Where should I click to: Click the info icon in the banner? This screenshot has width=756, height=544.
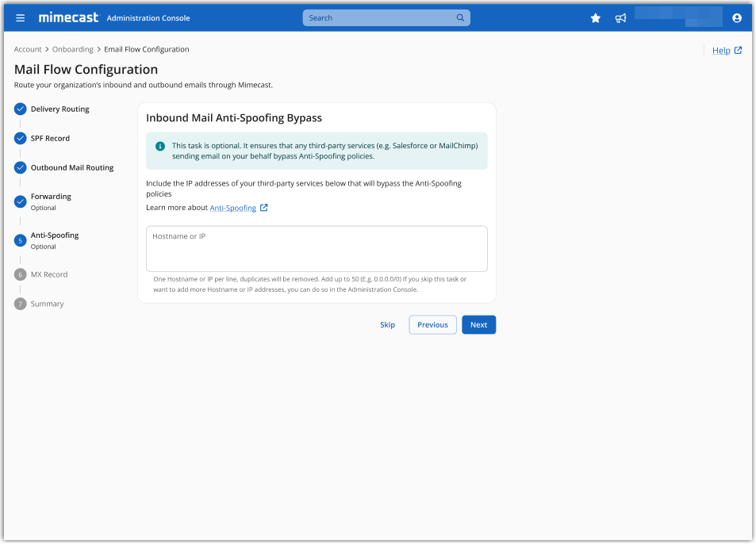click(x=160, y=146)
